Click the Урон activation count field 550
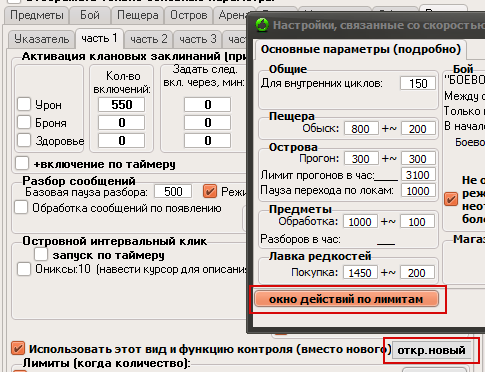This screenshot has width=485, height=372. pos(121,105)
